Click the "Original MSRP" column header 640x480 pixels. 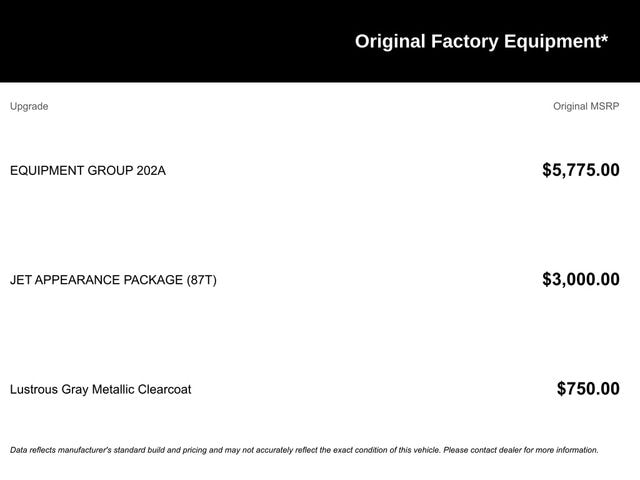[x=586, y=106]
